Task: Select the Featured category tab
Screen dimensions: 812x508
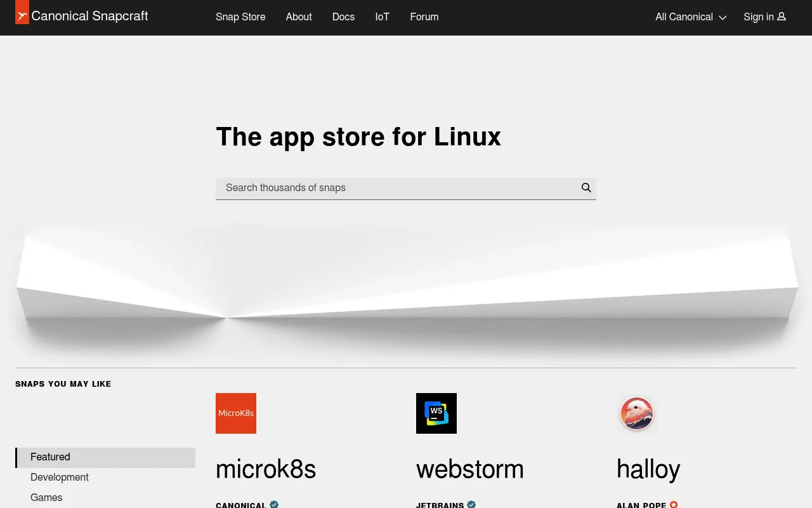Action: tap(105, 457)
